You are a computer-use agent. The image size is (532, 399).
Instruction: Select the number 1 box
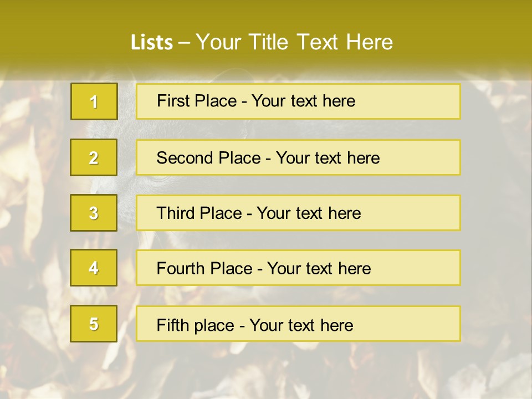[x=94, y=101]
